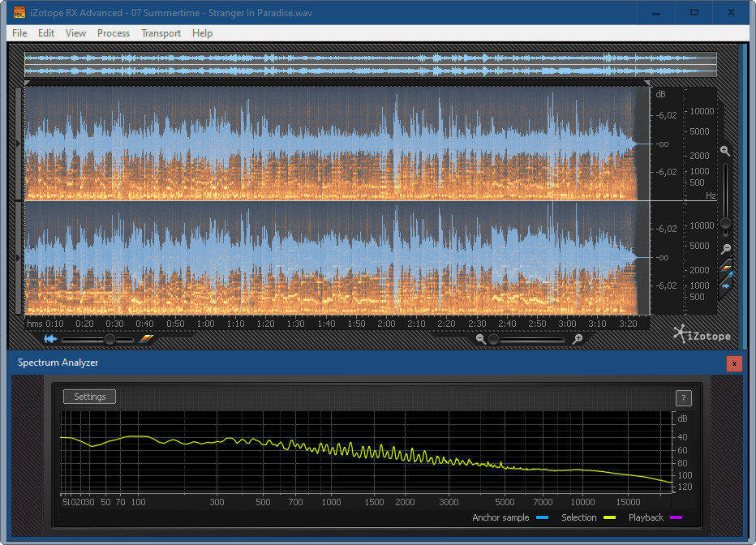Click the 3:00 mark on time ruler
This screenshot has width=756, height=545.
click(567, 324)
